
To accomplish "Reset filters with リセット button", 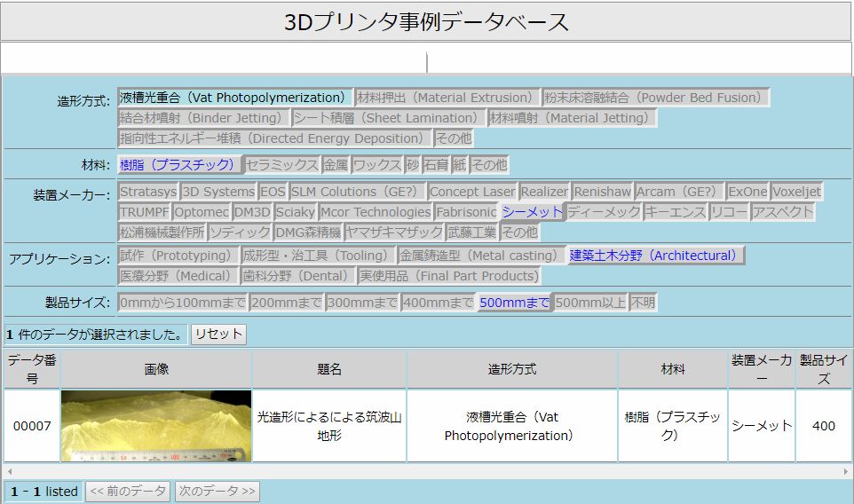I will point(218,335).
